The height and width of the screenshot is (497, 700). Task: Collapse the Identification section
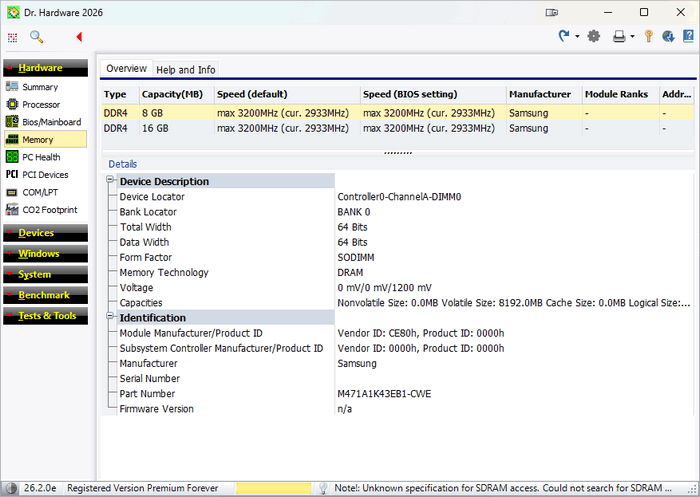(x=110, y=317)
